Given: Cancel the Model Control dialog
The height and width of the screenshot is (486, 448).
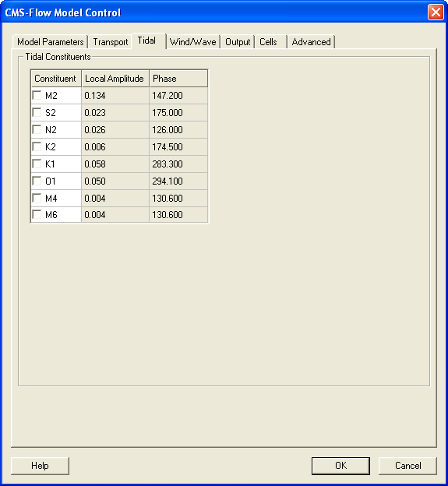Looking at the screenshot, I should (x=407, y=466).
